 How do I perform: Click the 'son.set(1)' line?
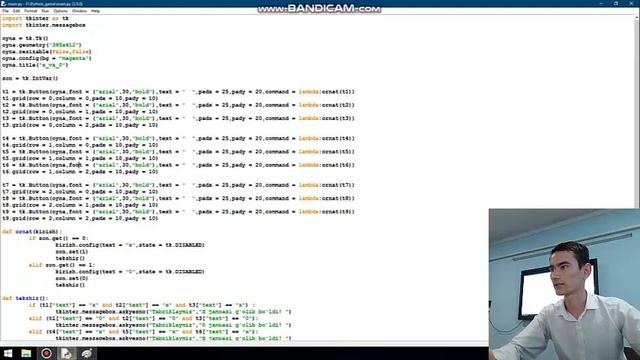[72, 252]
